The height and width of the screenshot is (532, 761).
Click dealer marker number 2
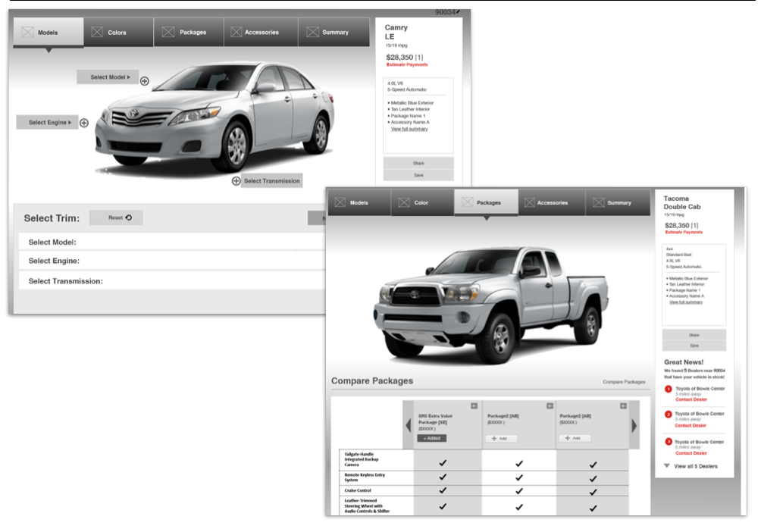669,415
